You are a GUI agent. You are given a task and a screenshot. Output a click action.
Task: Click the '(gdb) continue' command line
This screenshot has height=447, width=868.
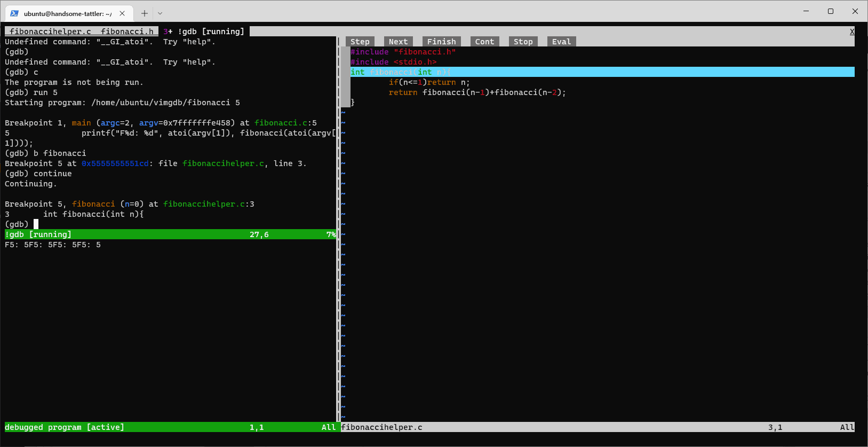point(38,174)
